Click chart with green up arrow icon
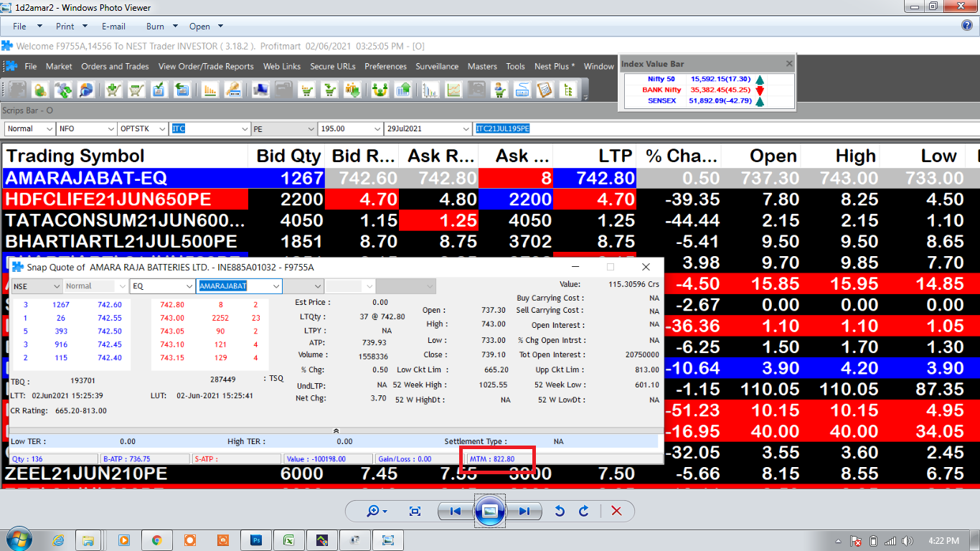 coord(403,90)
